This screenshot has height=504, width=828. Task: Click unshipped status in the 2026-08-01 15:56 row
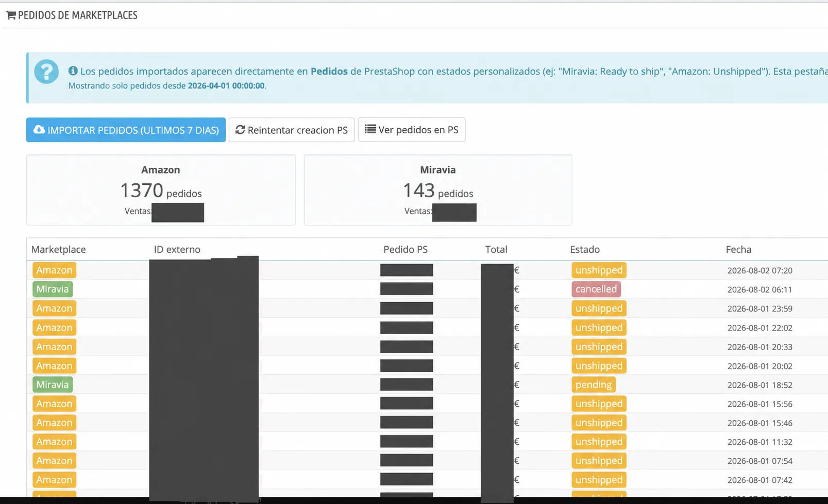[599, 404]
